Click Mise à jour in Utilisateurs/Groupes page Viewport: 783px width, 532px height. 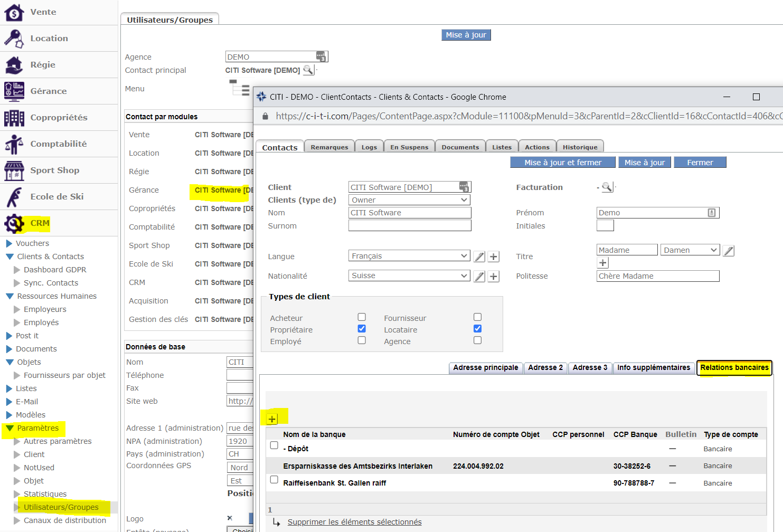[x=466, y=35]
